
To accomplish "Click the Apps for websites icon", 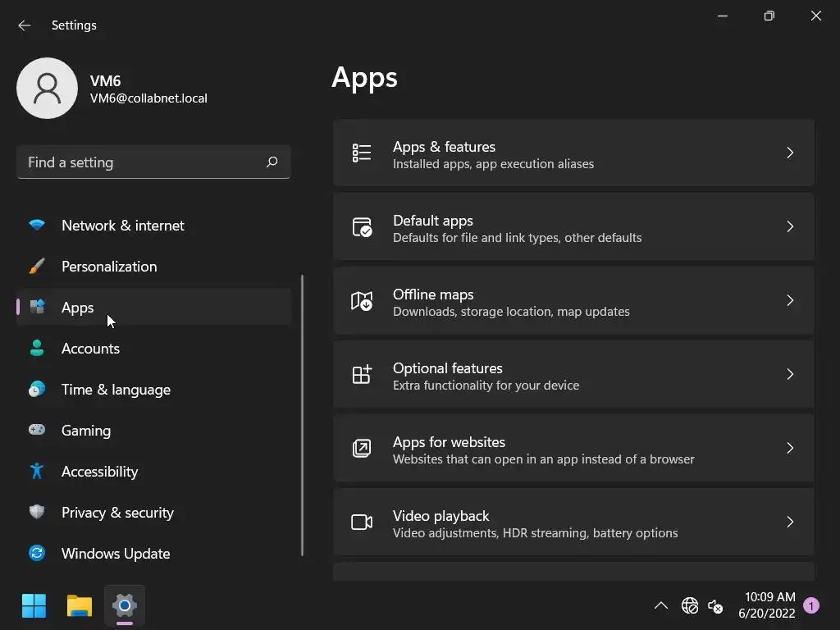I will [362, 448].
